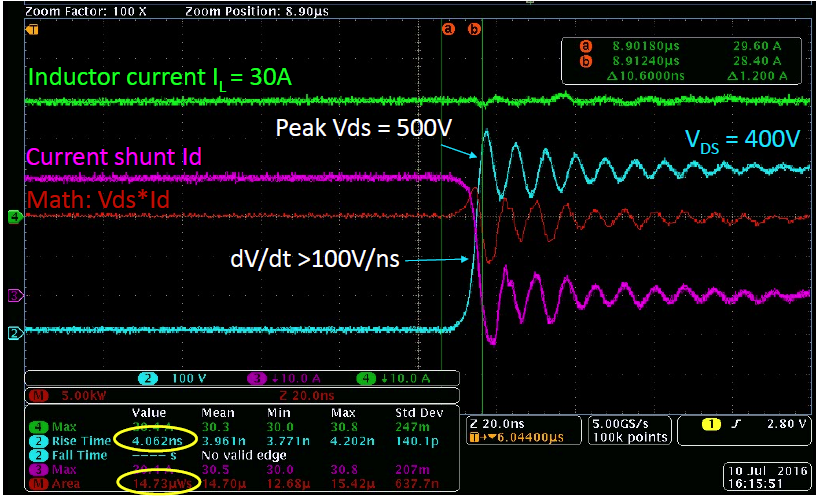
Task: Click the clock time 16:15:51
Action: pyautogui.click(x=755, y=484)
